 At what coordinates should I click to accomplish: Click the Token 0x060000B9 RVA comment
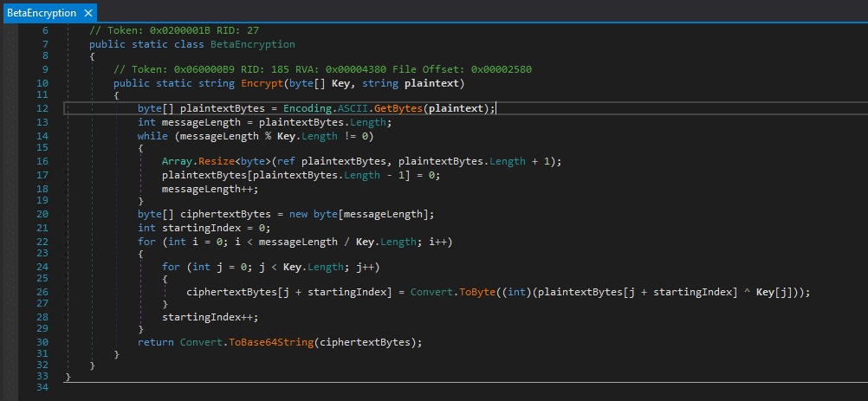[x=323, y=69]
